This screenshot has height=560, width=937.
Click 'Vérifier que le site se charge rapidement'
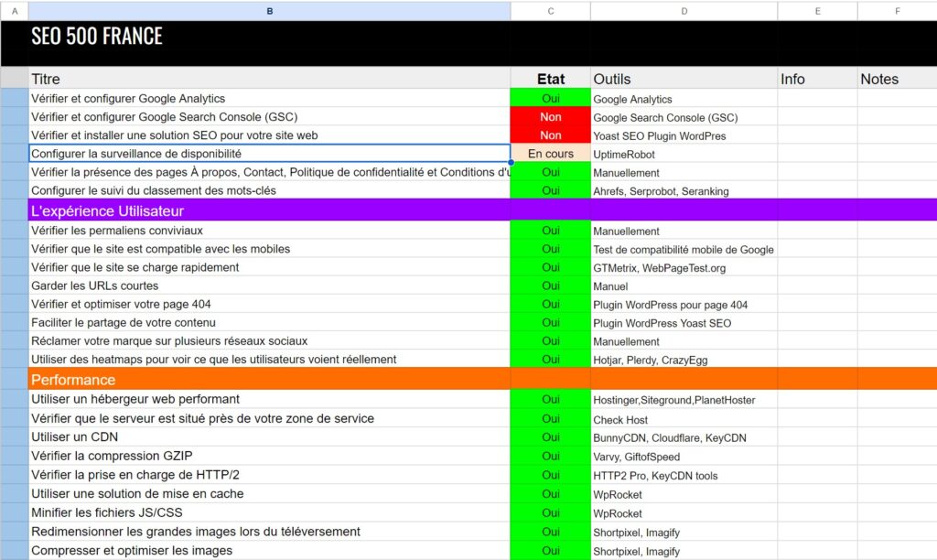[x=270, y=268]
